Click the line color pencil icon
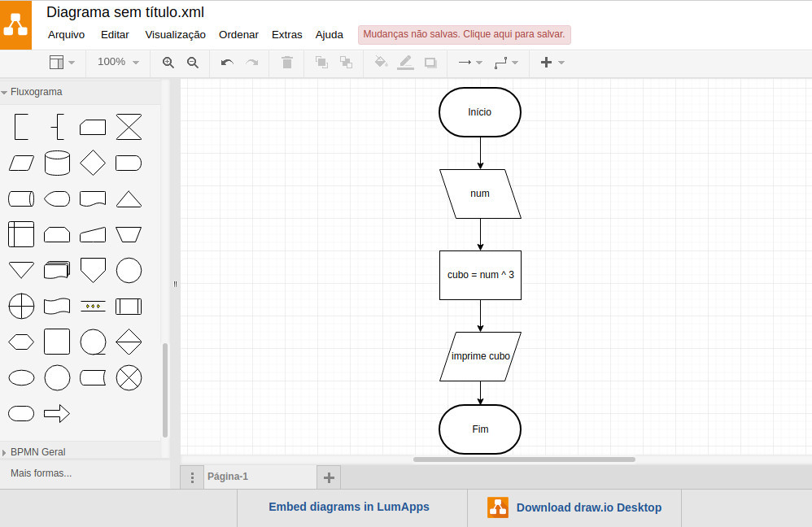Viewport: 812px width, 527px height. (x=405, y=62)
